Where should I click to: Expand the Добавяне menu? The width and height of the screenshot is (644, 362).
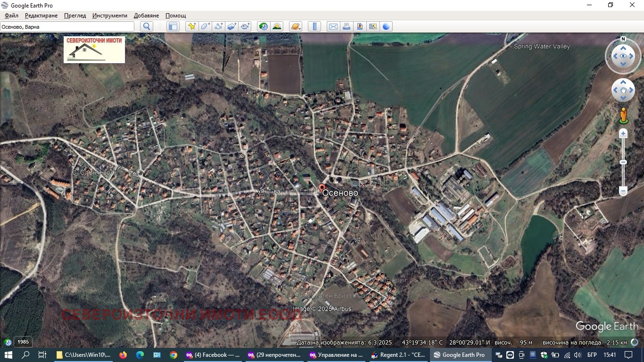pos(146,16)
